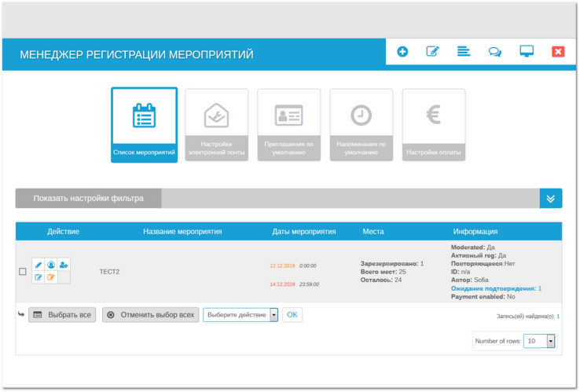
Task: Switch to the Список мероприятий tab
Action: coord(144,124)
